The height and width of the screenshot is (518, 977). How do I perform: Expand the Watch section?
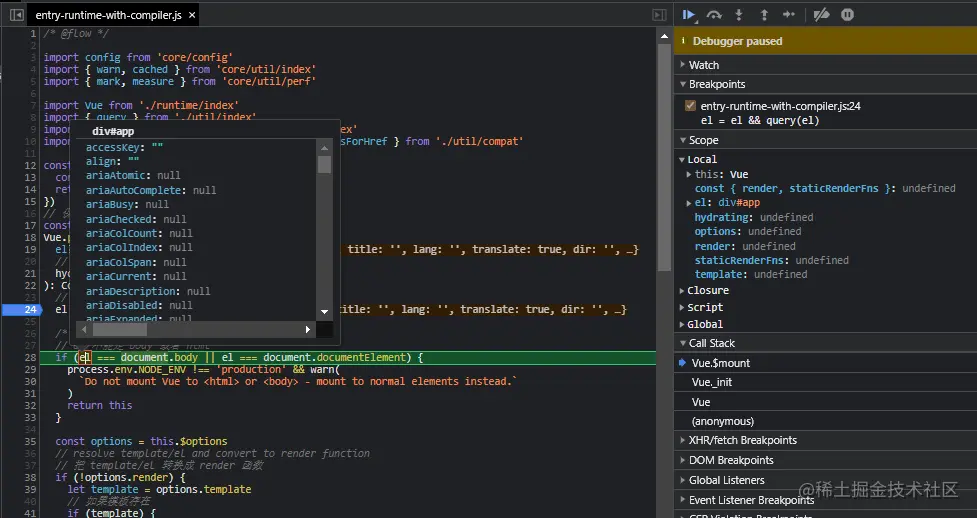pos(704,65)
